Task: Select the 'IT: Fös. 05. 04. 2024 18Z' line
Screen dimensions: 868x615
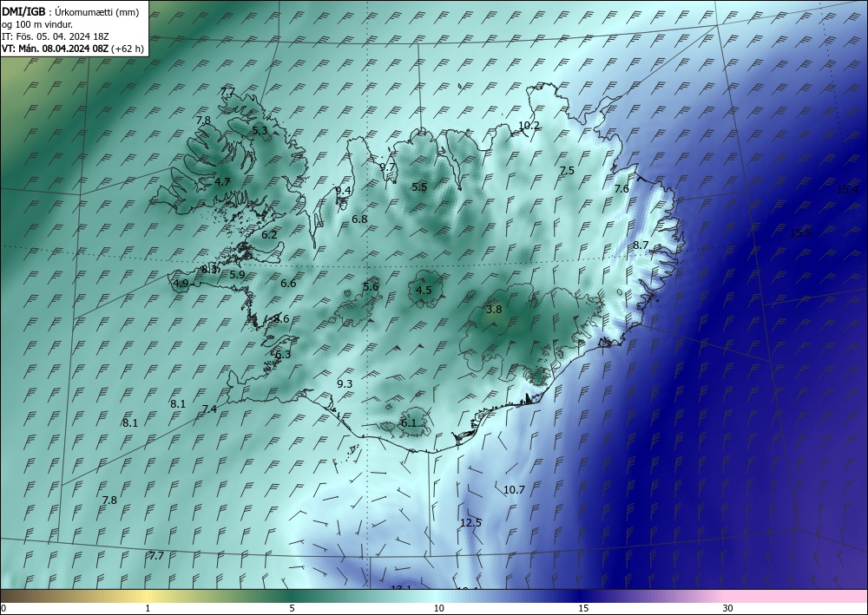Action: (x=56, y=36)
